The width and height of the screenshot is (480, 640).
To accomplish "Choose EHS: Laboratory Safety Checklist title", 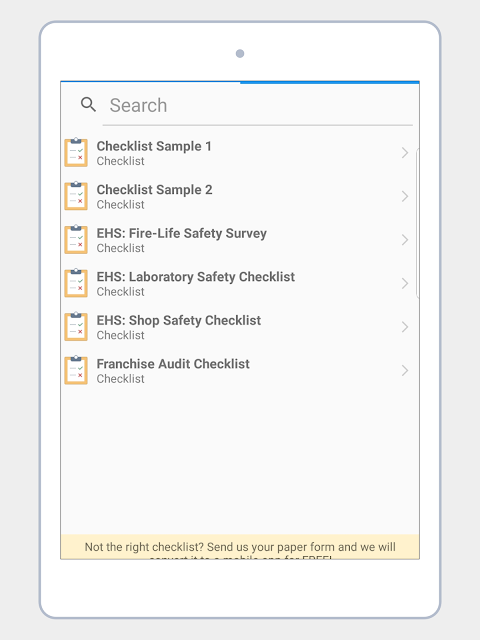I will 196,277.
